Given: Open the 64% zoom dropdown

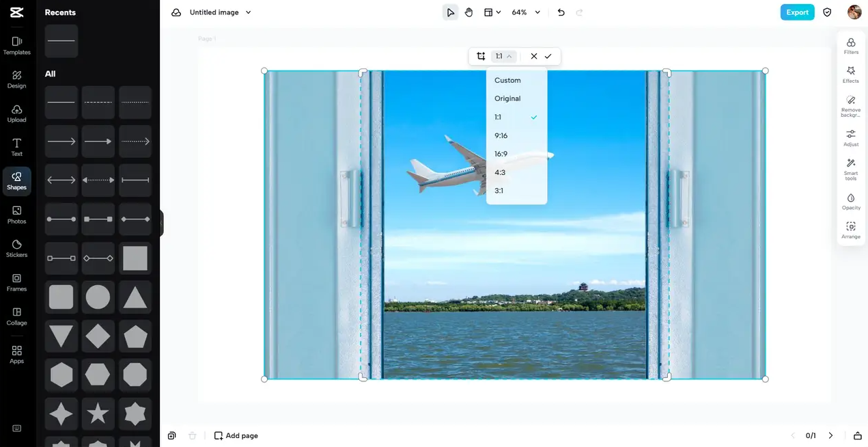Looking at the screenshot, I should click(526, 12).
